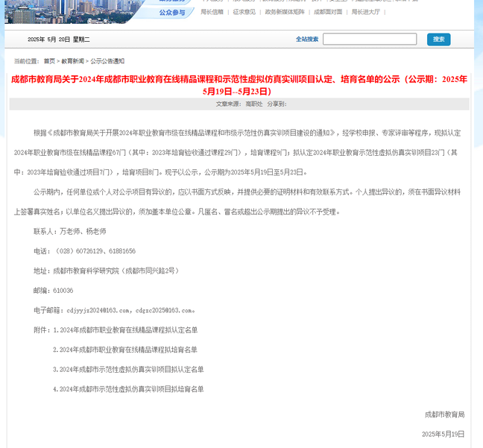Click the 全站搜索 label
This screenshot has height=448, width=483.
coord(307,39)
